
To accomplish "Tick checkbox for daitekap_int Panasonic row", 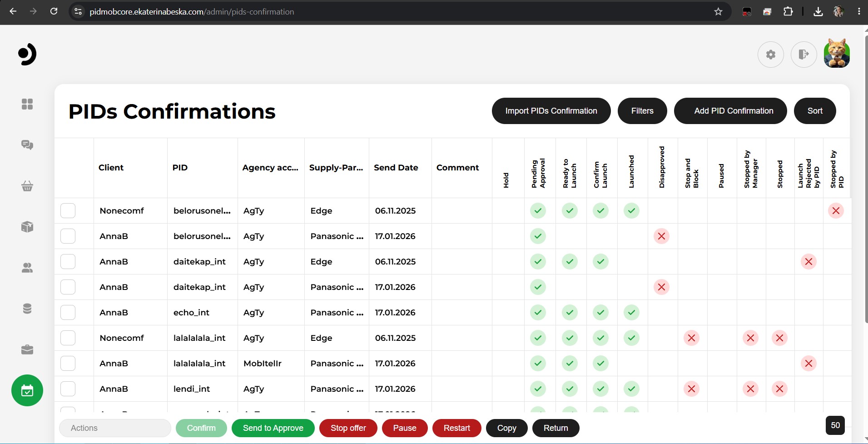I will 68,287.
